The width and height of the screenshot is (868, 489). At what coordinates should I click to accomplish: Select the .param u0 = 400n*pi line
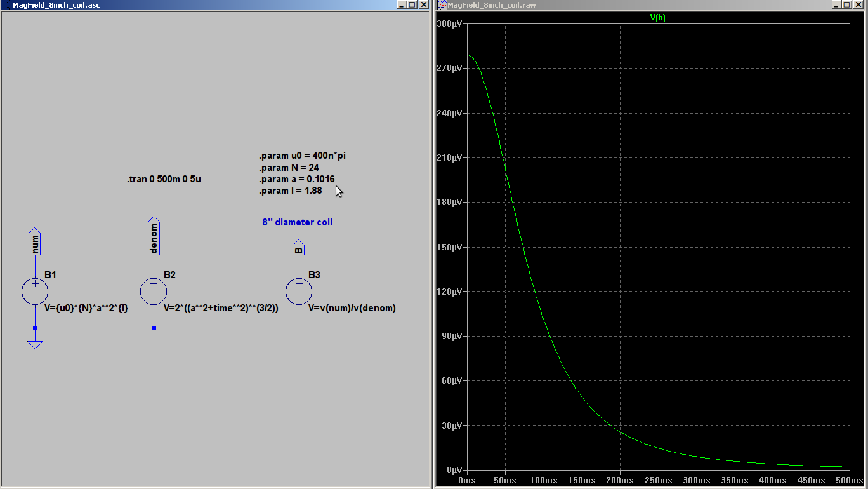[x=302, y=156]
